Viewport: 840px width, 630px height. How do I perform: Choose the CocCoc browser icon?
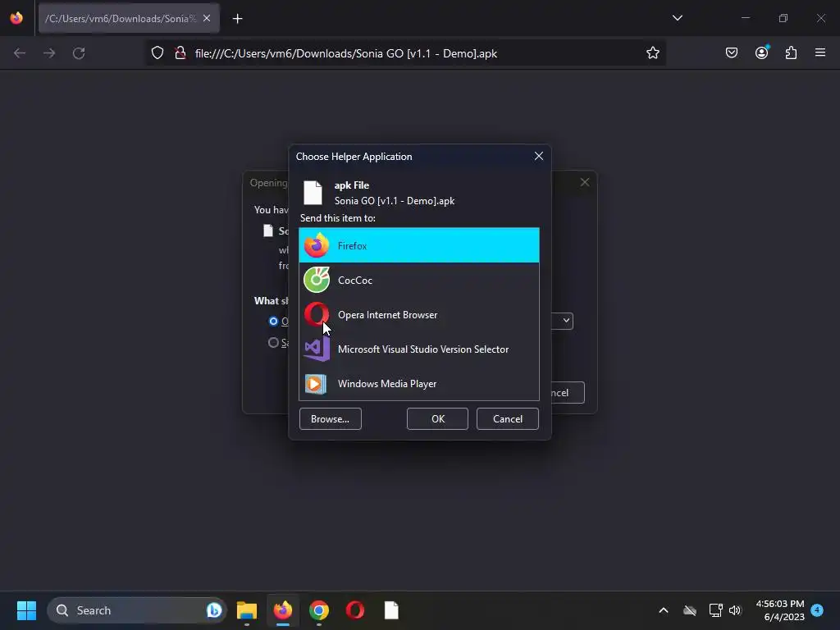pos(317,281)
